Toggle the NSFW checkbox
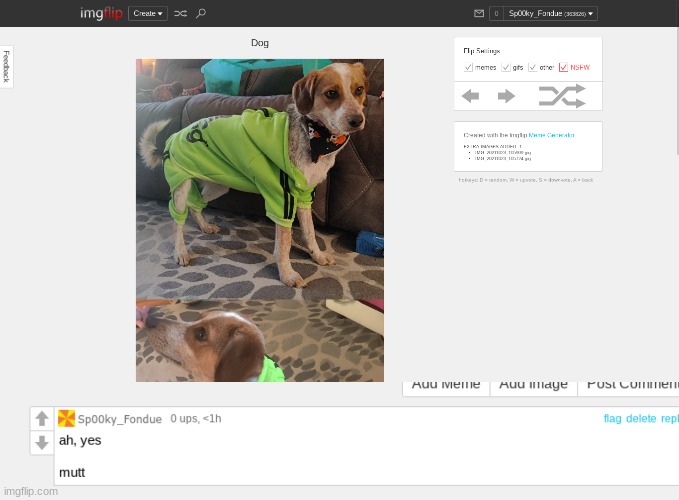This screenshot has height=500, width=679. [x=563, y=67]
